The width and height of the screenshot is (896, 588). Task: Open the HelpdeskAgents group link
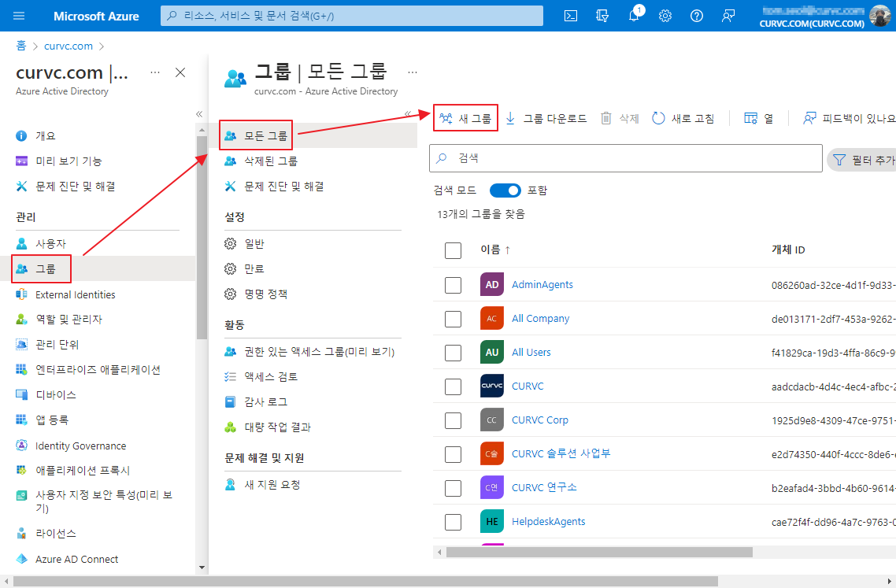[x=549, y=521]
